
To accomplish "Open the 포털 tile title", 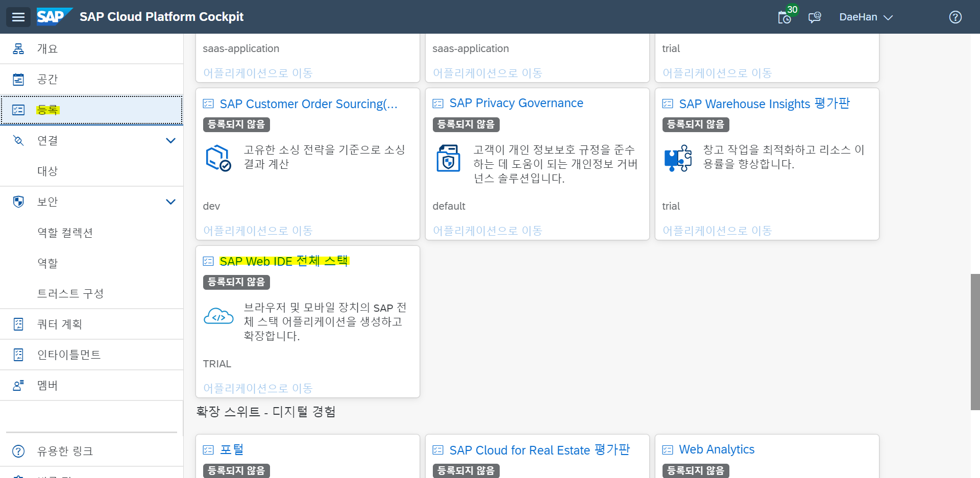I will coord(232,449).
